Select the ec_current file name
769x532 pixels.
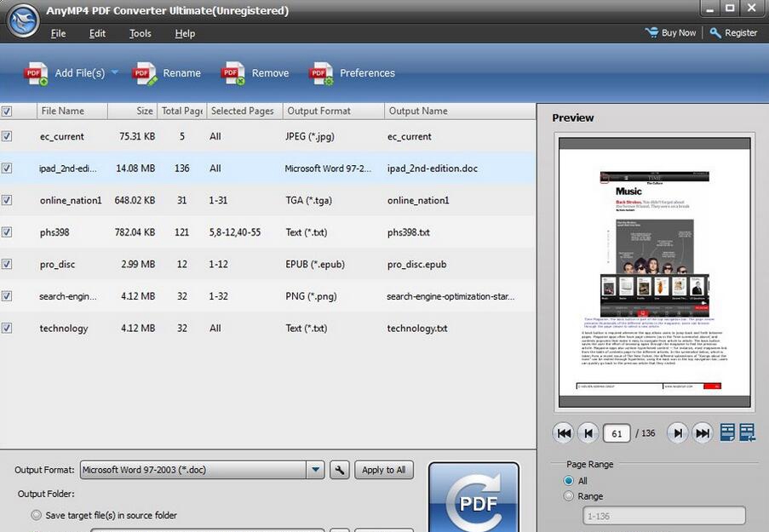[x=62, y=136]
